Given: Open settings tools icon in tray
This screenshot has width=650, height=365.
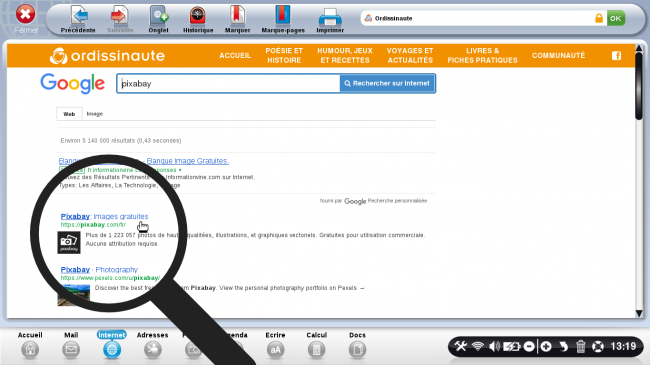Looking at the screenshot, I should pos(461,346).
